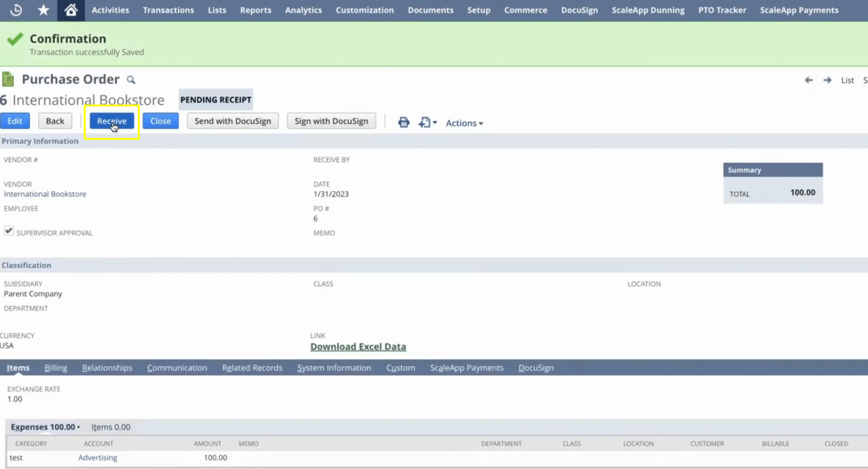Switch to the ScaleApp Payments subtab
This screenshot has width=868, height=469.
[466, 368]
